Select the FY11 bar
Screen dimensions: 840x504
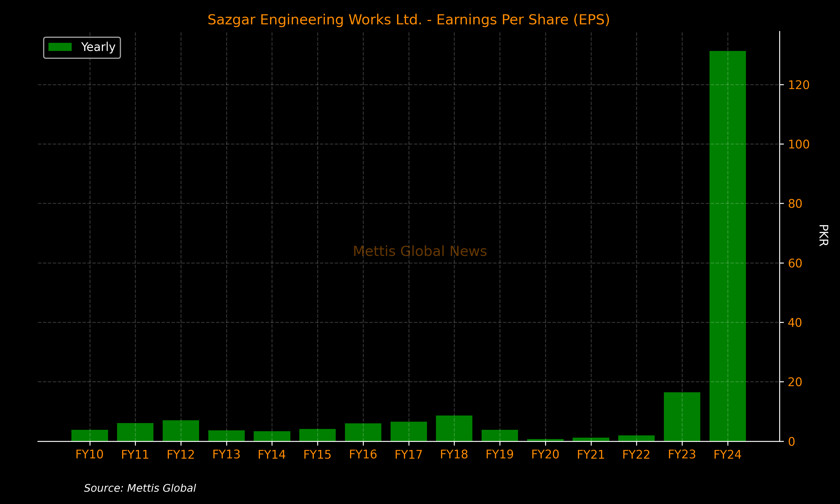135,432
